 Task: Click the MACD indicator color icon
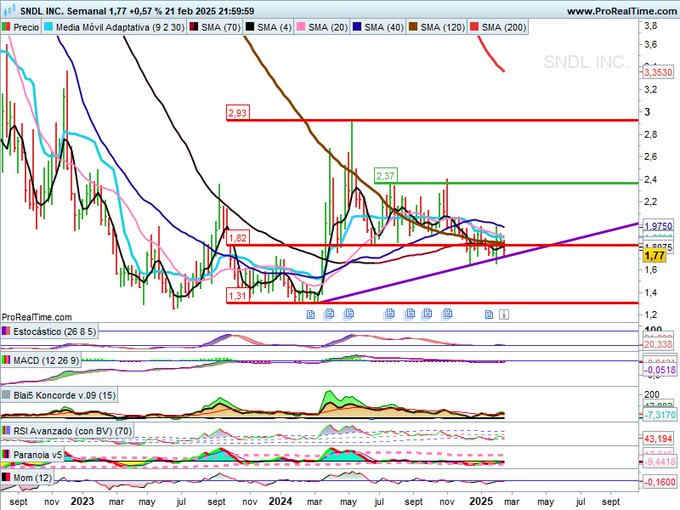tap(6, 360)
